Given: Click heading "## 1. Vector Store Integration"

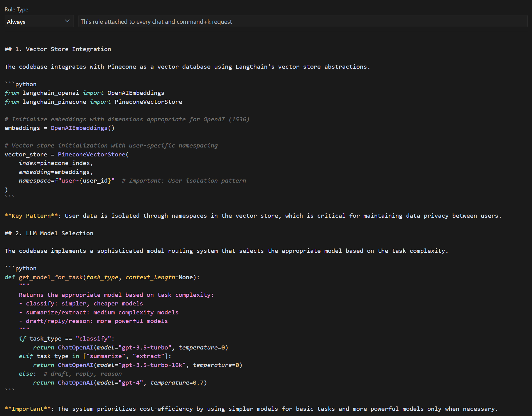Looking at the screenshot, I should [58, 49].
